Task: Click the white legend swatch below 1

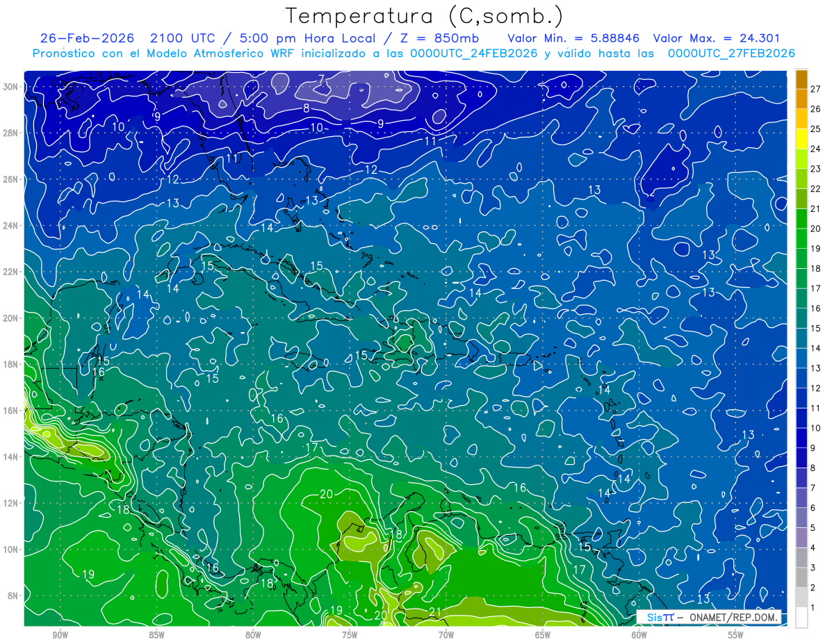Action: point(801,618)
